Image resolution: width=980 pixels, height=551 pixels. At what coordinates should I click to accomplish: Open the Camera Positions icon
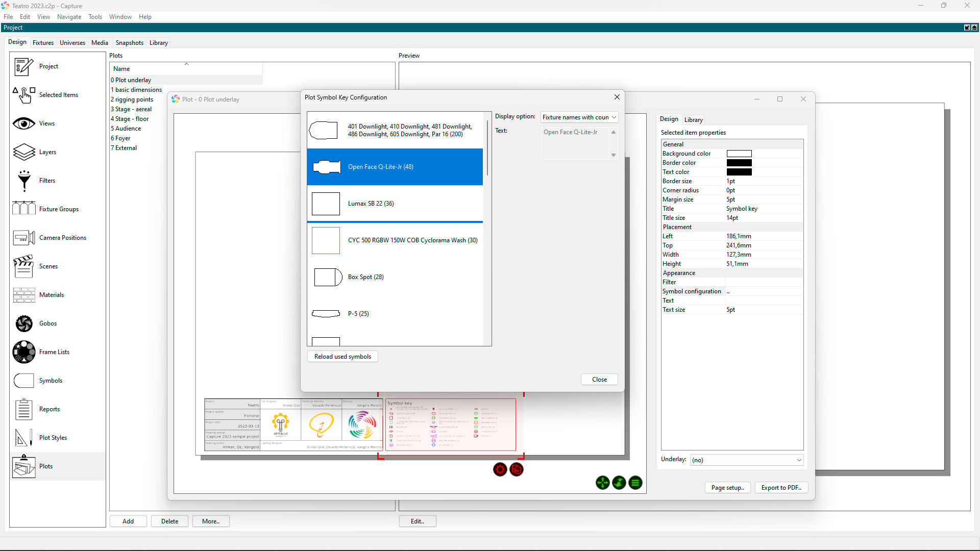[x=23, y=238]
